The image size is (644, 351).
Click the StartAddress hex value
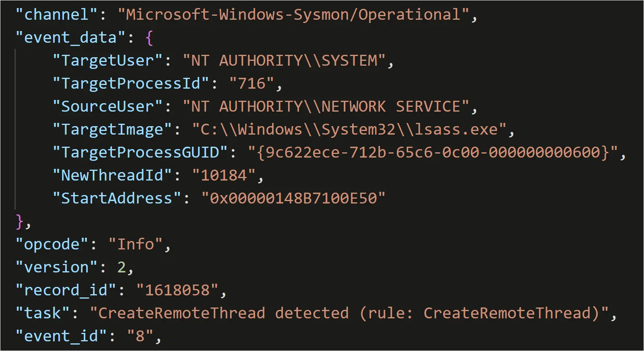pyautogui.click(x=293, y=198)
